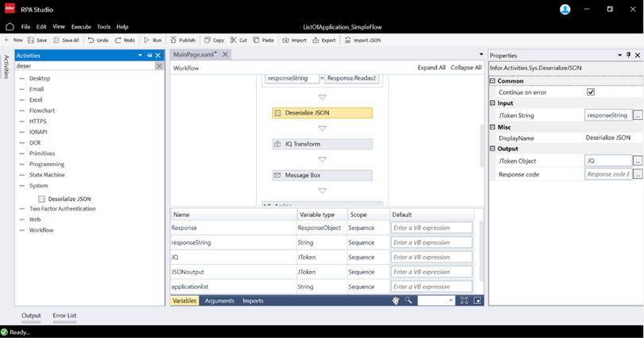The height and width of the screenshot is (338, 644).
Task: Collapse the Common properties section
Action: tap(493, 81)
